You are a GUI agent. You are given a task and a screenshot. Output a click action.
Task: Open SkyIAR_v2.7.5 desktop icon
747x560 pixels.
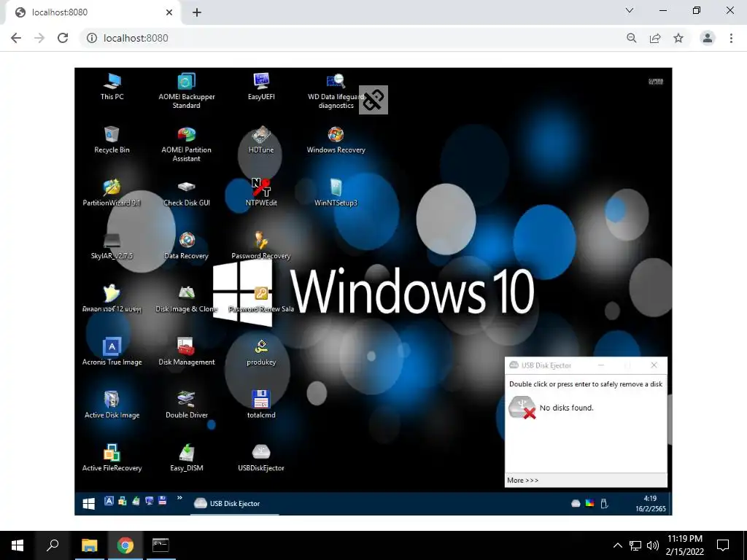pyautogui.click(x=112, y=246)
